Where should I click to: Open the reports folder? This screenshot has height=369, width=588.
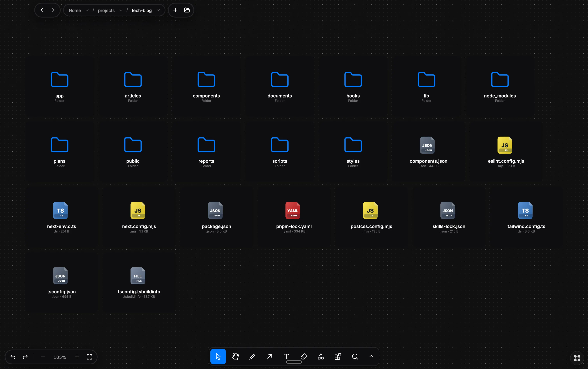(x=206, y=152)
